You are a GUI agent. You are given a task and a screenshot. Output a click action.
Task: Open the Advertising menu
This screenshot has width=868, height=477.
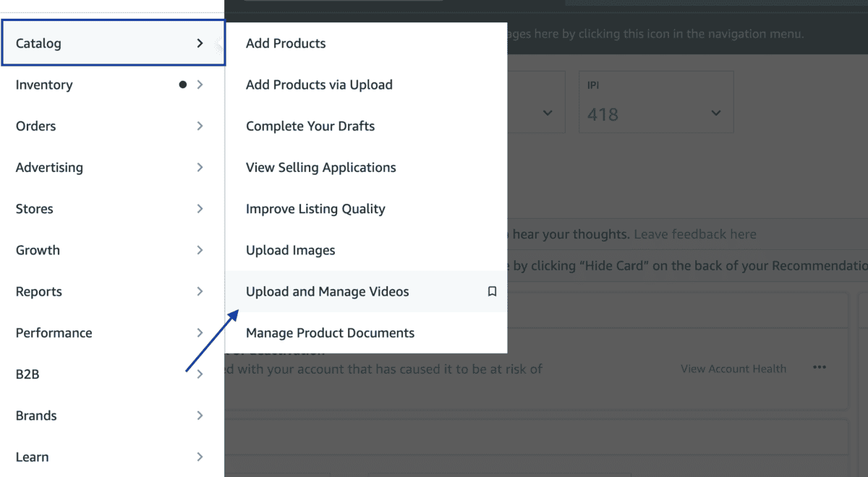tap(112, 167)
